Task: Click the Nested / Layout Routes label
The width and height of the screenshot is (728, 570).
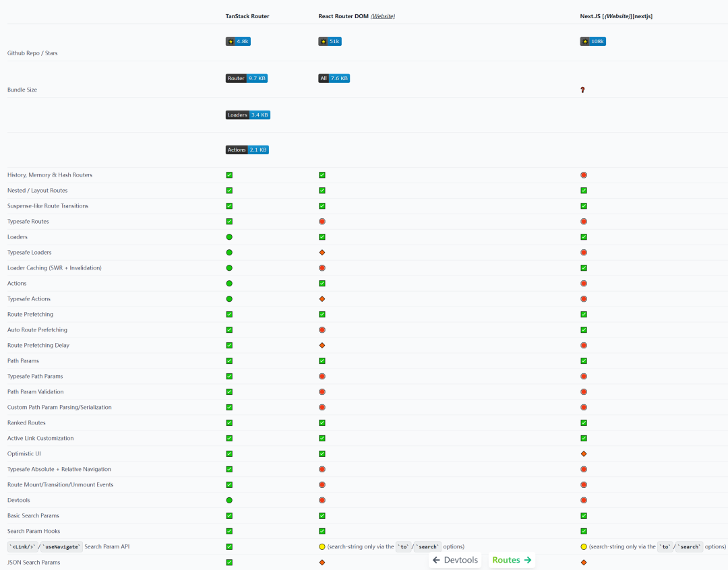Action: point(38,191)
